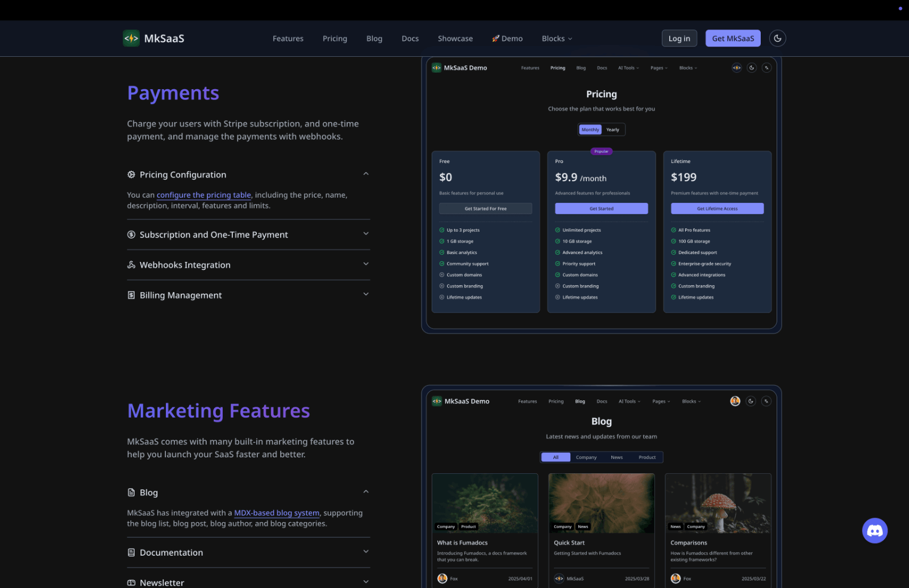Follow the configure the pricing table link
The width and height of the screenshot is (909, 588).
(203, 195)
